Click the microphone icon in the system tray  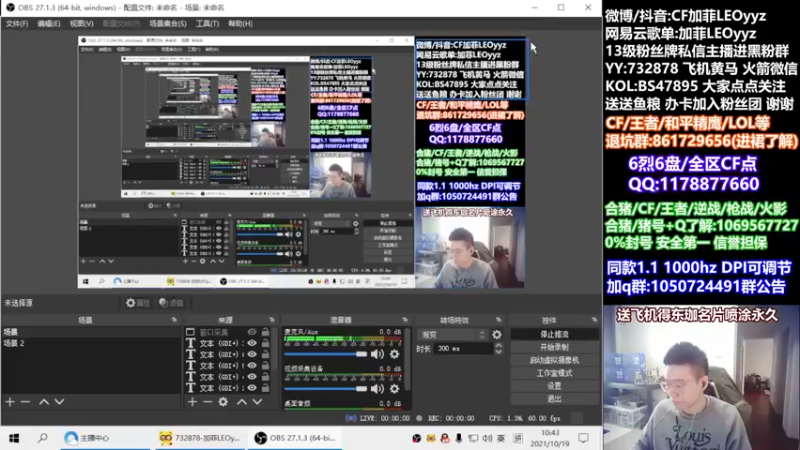459,438
